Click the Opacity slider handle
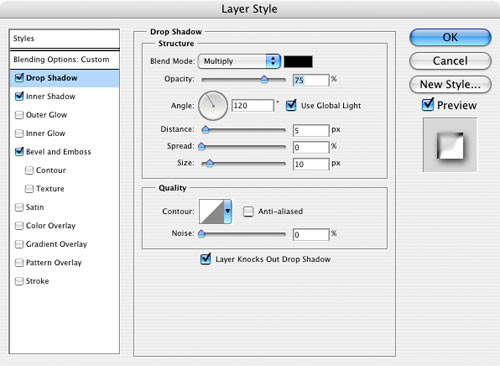 pos(264,79)
